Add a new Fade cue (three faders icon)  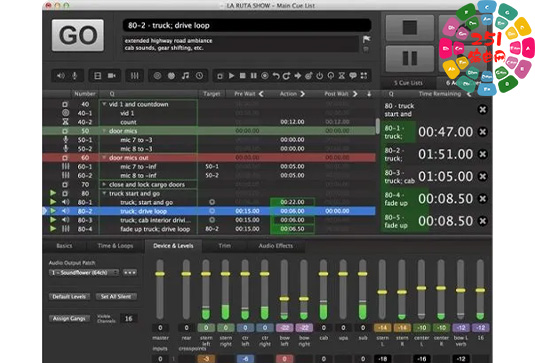click(x=135, y=76)
